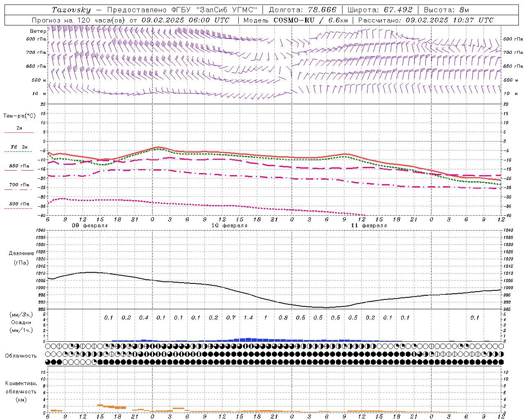Click the '0.4' precipitation amount value

point(144,318)
